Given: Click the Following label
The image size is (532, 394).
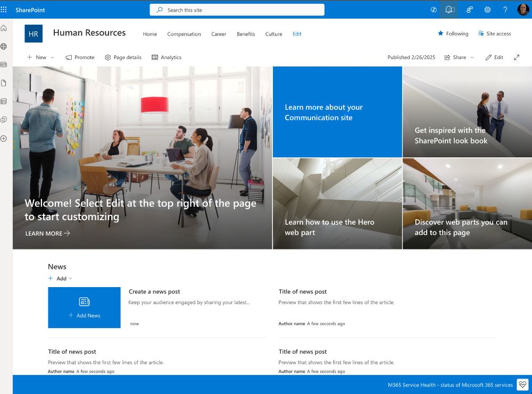Looking at the screenshot, I should coord(458,33).
